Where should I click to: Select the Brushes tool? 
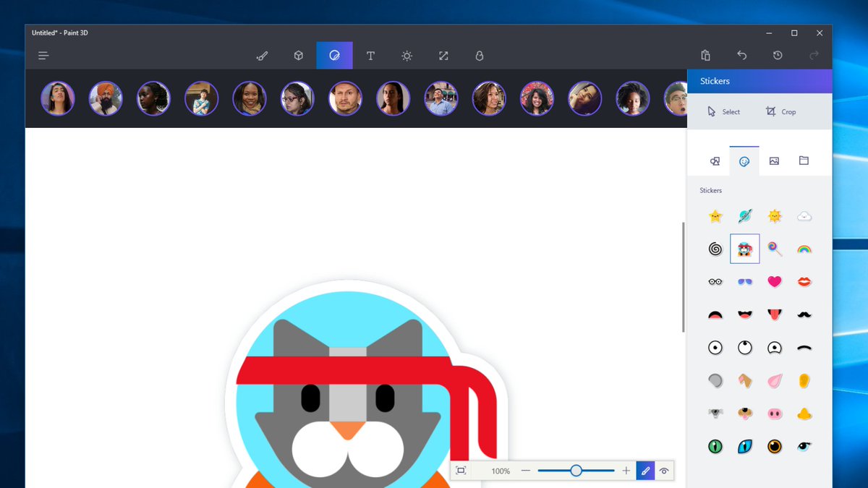click(x=262, y=56)
